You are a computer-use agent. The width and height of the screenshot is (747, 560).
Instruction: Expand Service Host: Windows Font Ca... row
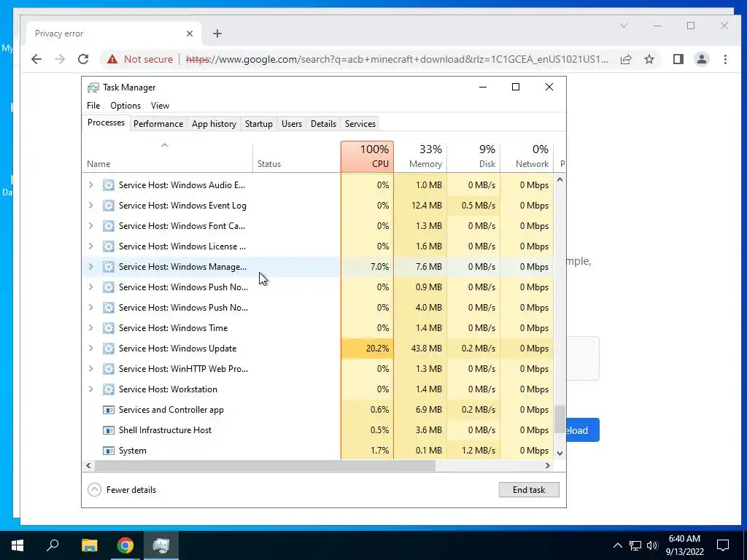pos(91,226)
